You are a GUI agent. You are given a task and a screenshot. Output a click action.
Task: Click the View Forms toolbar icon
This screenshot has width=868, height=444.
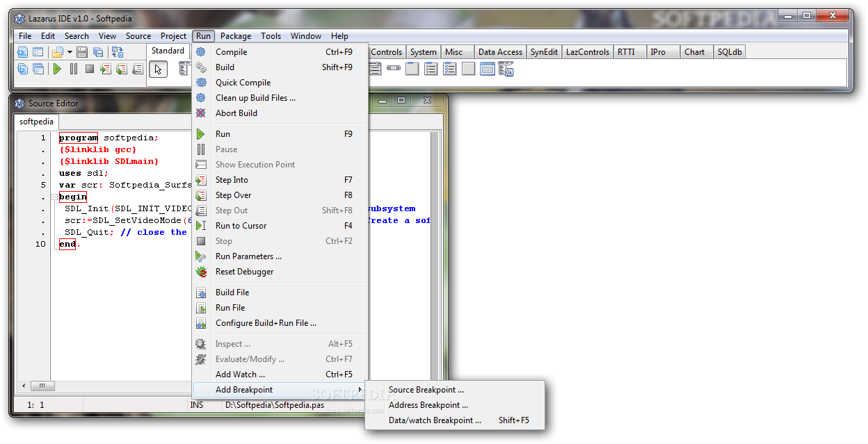pyautogui.click(x=38, y=69)
